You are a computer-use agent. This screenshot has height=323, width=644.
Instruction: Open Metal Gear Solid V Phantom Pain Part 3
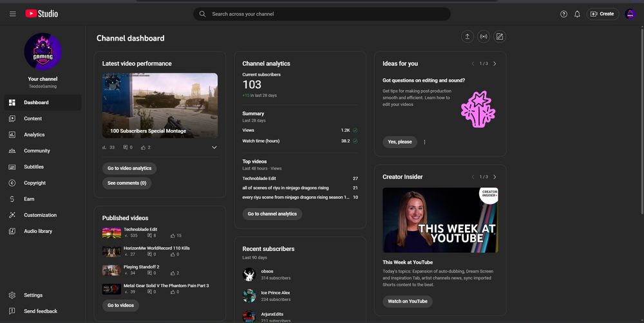tap(166, 286)
